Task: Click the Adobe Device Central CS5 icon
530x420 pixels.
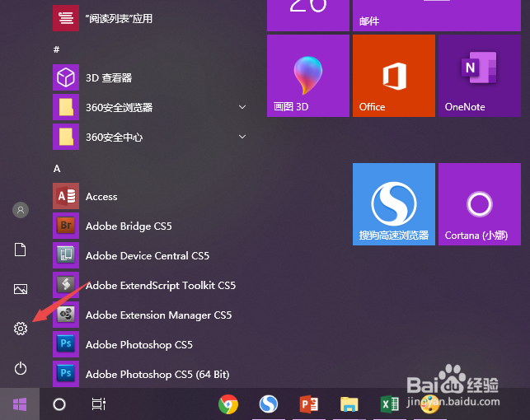Action: [x=66, y=255]
